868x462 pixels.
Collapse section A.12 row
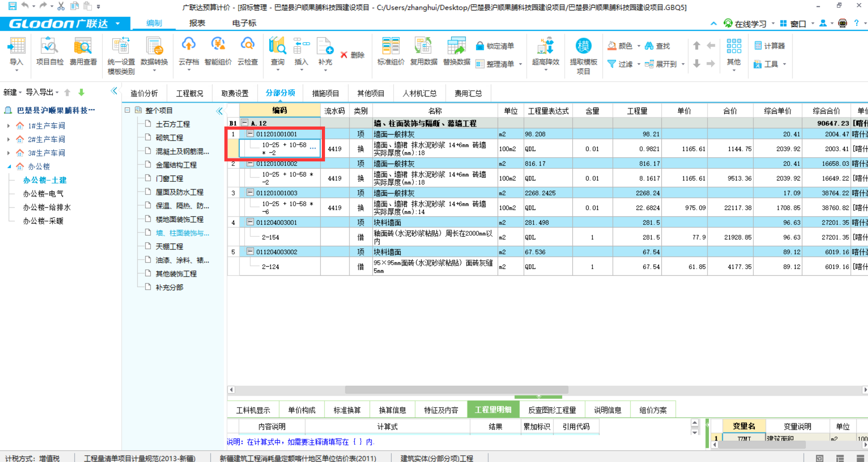[x=245, y=122]
